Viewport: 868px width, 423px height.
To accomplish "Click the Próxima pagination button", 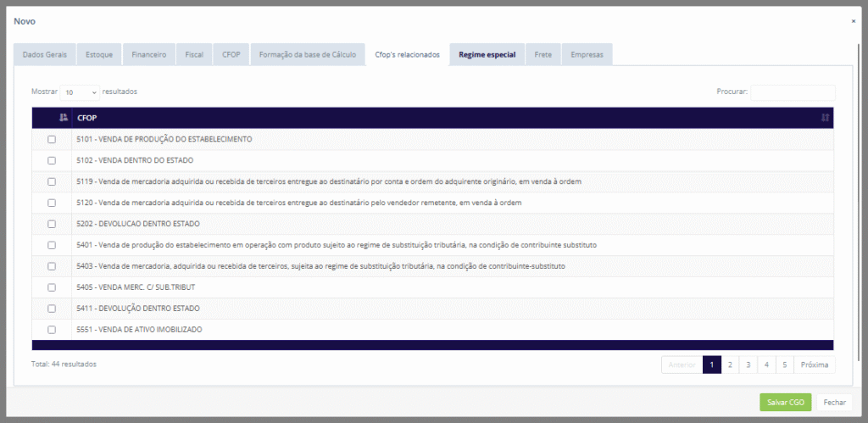I will point(814,365).
